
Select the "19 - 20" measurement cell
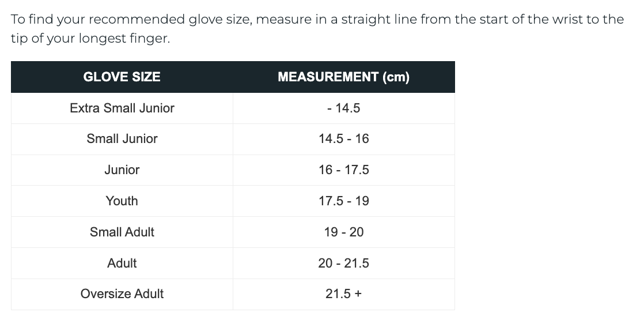pyautogui.click(x=343, y=232)
